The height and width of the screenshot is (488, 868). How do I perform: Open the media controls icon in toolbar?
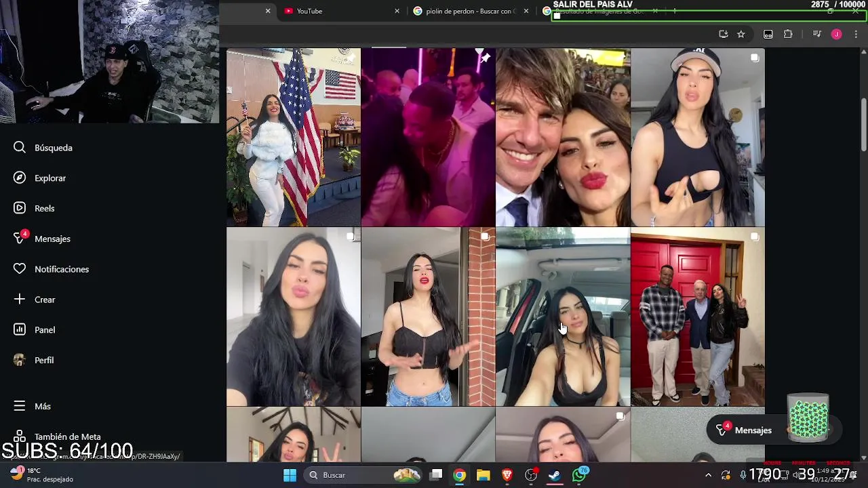pyautogui.click(x=816, y=34)
